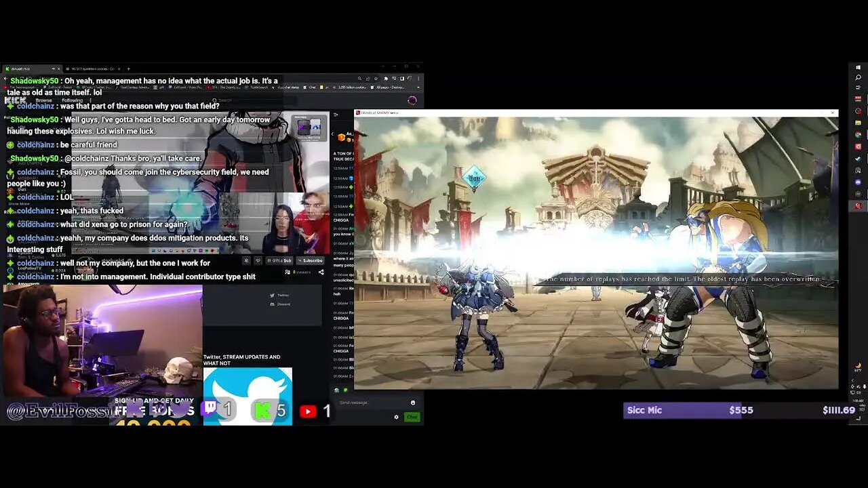Open File Explorer from the taskbar
868x488 pixels.
click(x=858, y=123)
